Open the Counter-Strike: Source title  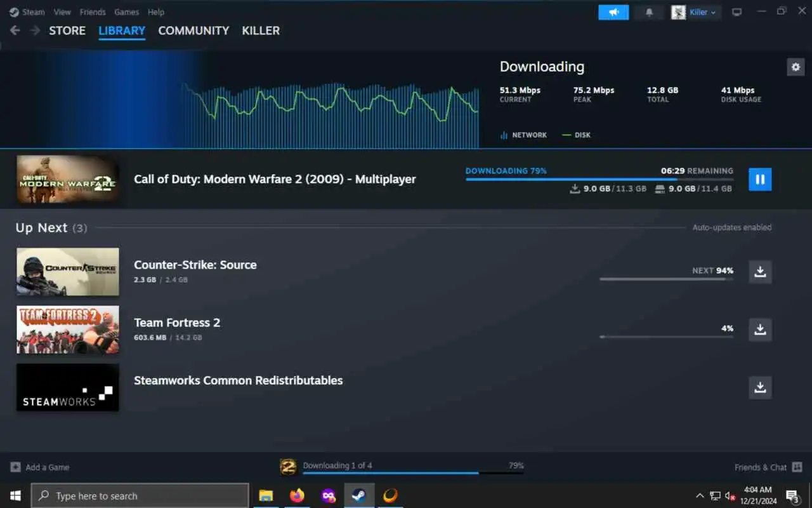195,265
